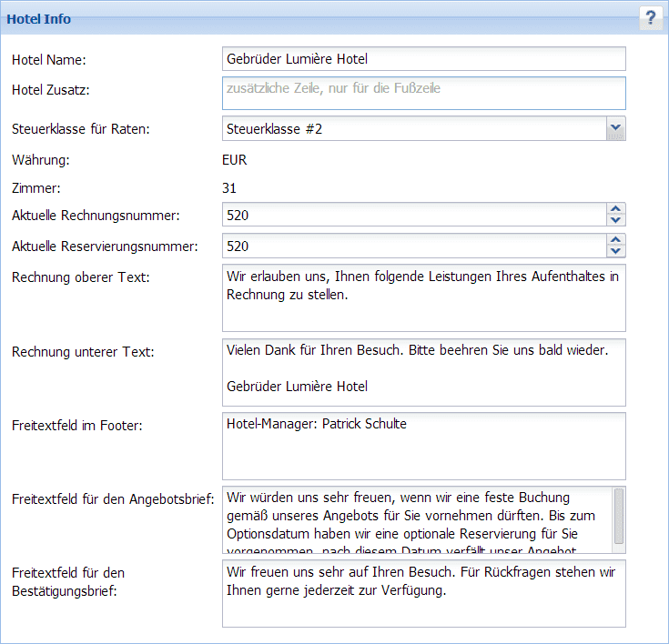Image resolution: width=669 pixels, height=644 pixels.
Task: Click into the Hotel Zusatz field
Action: point(423,93)
